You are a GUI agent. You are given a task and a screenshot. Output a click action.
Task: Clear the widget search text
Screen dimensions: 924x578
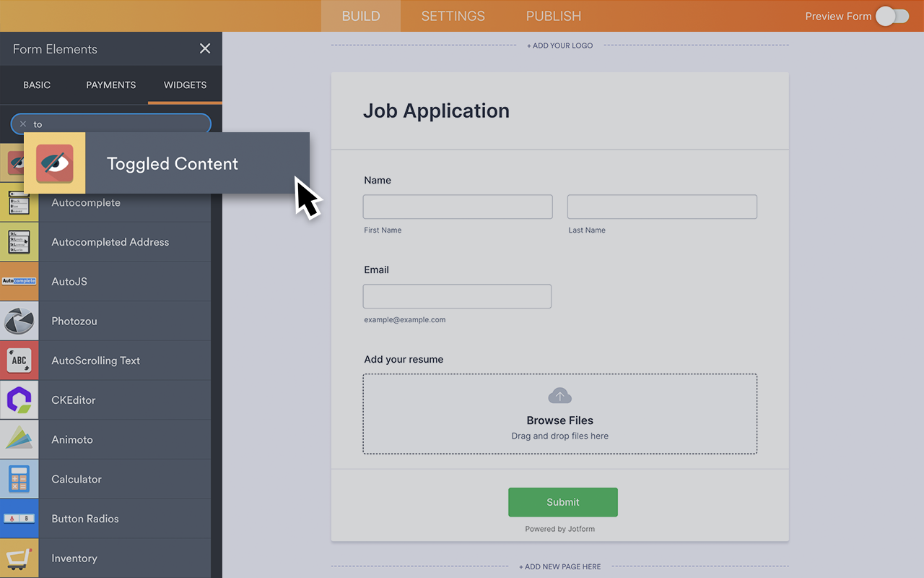[x=23, y=124]
